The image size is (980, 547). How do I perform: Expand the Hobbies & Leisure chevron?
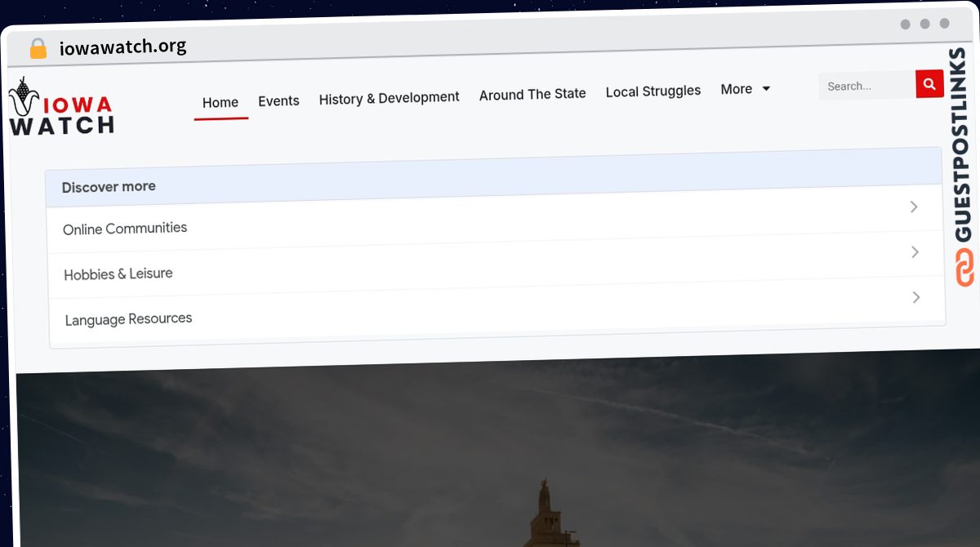point(915,252)
